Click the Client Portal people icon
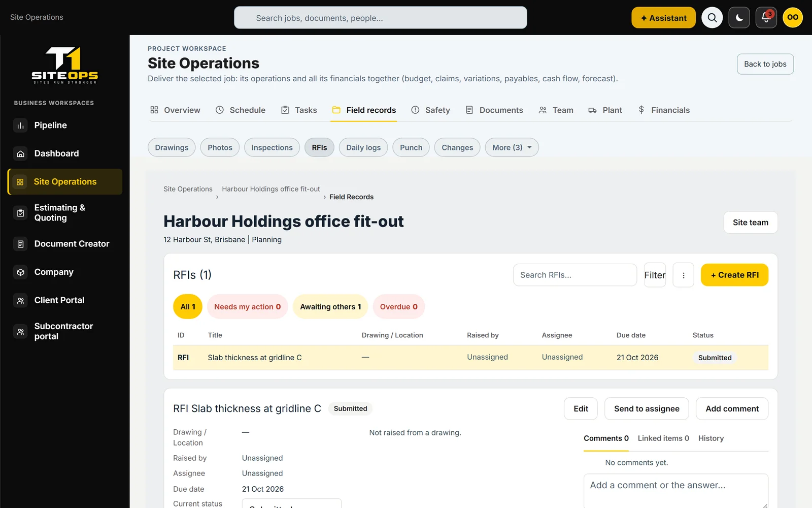The width and height of the screenshot is (812, 508). (20, 300)
